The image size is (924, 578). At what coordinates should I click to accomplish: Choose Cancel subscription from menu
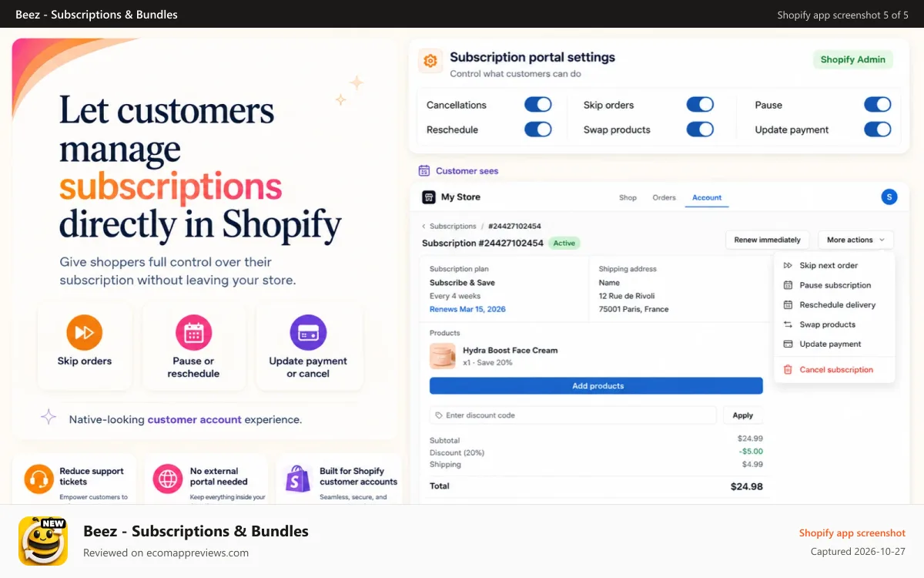point(835,370)
